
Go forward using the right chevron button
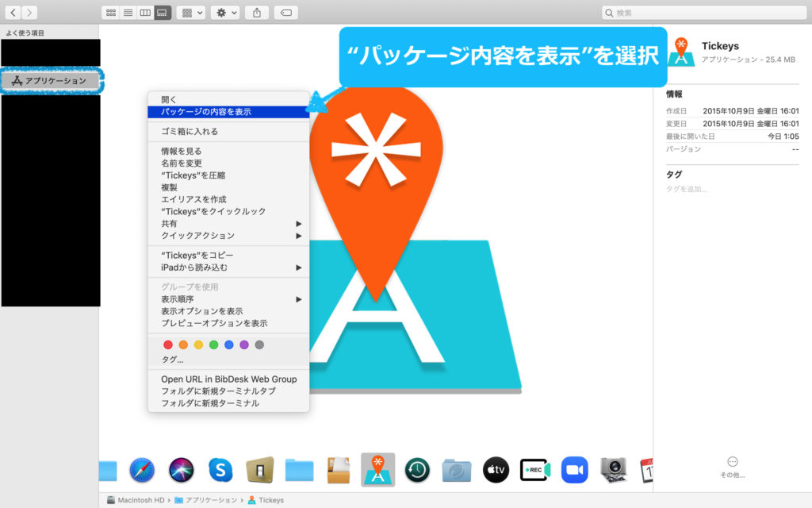click(29, 13)
